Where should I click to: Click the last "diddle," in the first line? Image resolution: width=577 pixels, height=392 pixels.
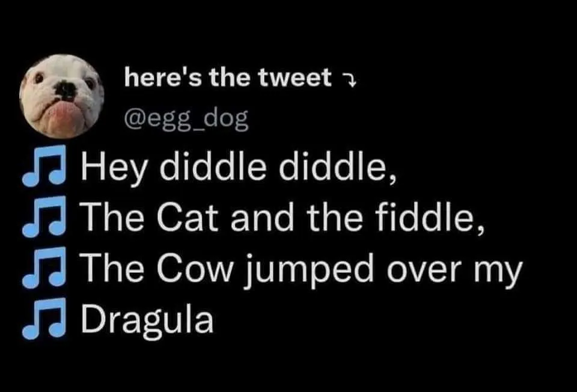[x=338, y=168]
